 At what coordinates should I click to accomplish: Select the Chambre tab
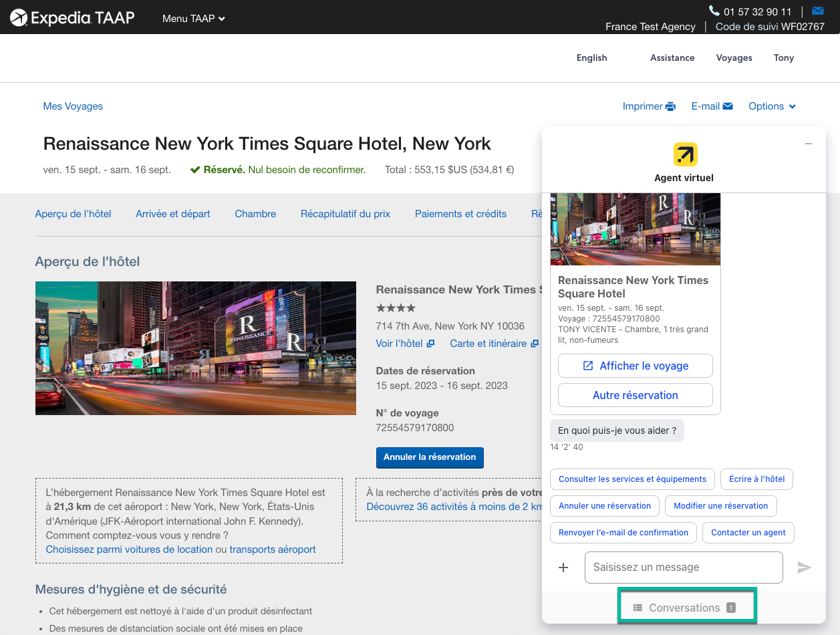click(x=255, y=214)
